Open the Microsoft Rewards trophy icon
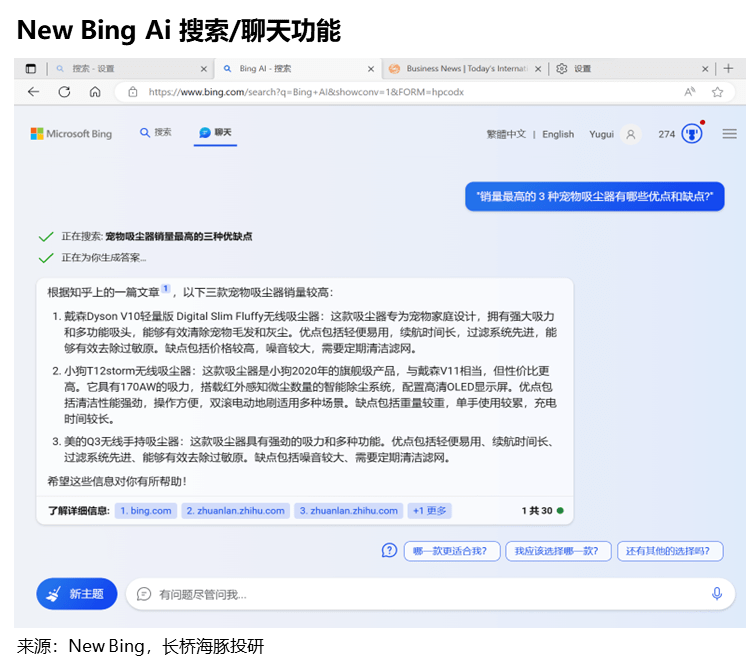This screenshot has height=668, width=750. click(x=691, y=134)
